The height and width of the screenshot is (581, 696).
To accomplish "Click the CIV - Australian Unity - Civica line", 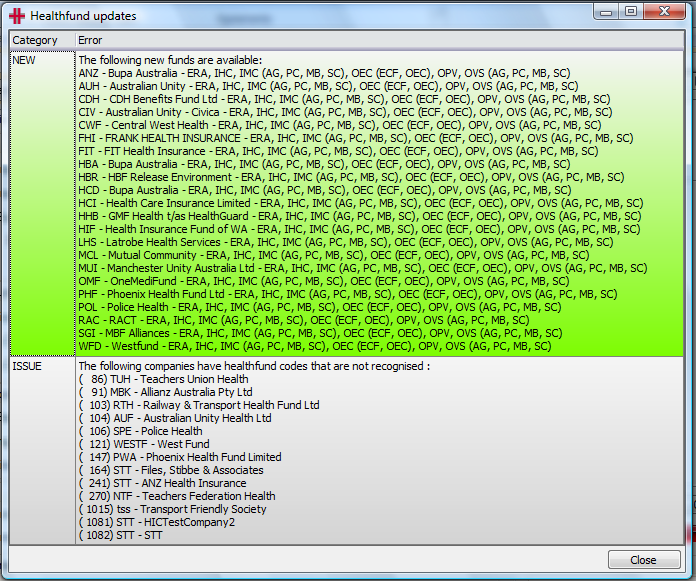I will pyautogui.click(x=345, y=112).
